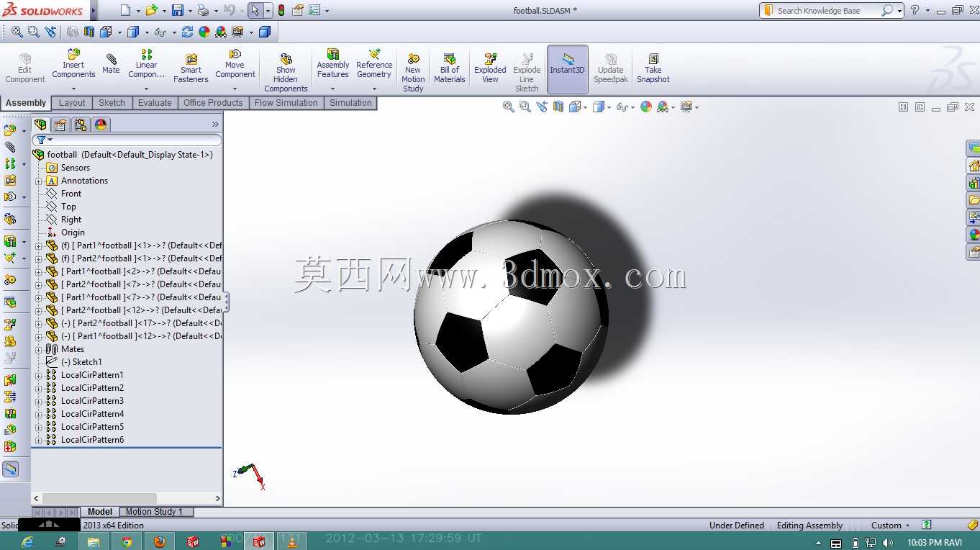This screenshot has height=550, width=980.
Task: Create a New Motion Study
Action: (413, 73)
